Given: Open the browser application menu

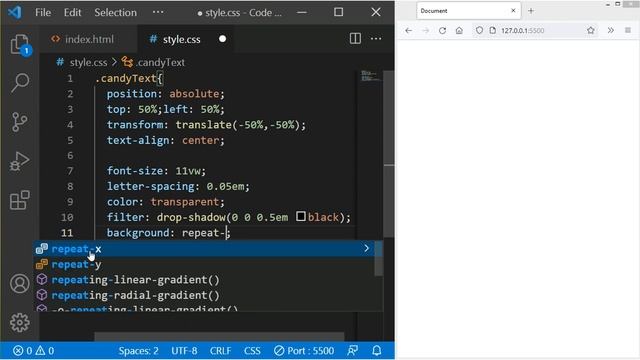Looking at the screenshot, I should [x=628, y=31].
